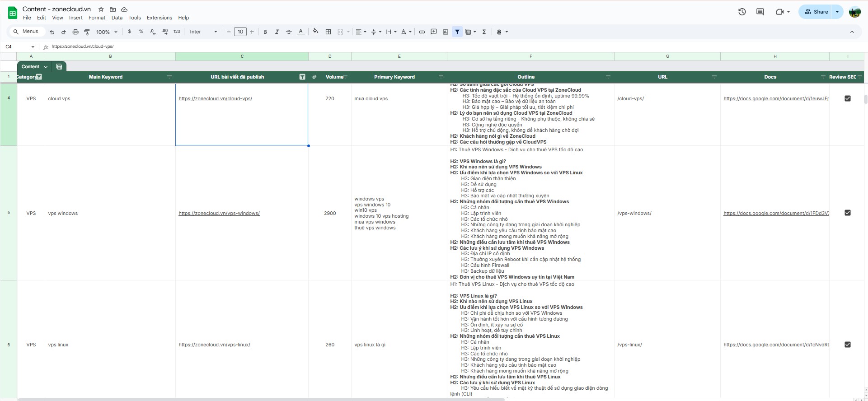868x401 pixels.
Task: Open Outline column filter dropdown
Action: 608,77
